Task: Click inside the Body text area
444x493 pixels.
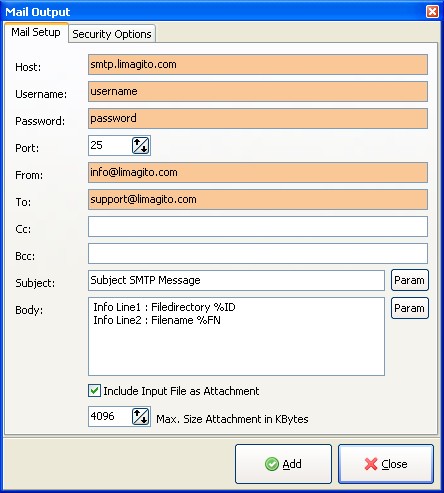Action: pos(236,337)
